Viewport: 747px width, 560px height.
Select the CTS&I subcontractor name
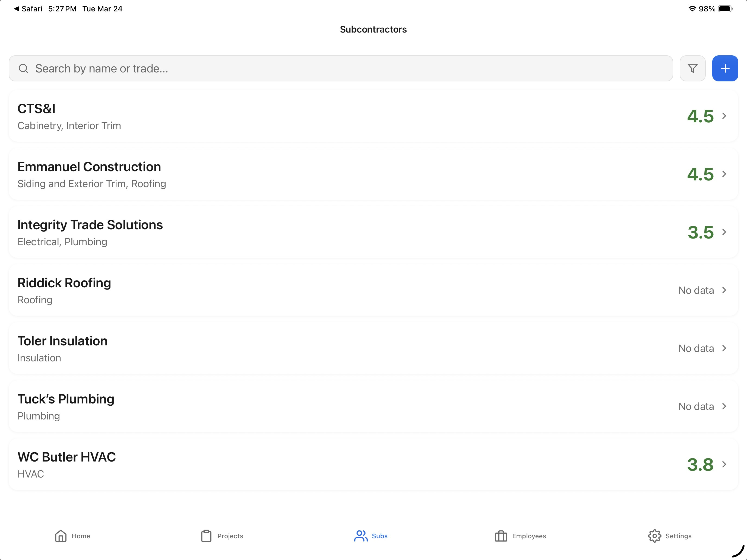point(36,109)
